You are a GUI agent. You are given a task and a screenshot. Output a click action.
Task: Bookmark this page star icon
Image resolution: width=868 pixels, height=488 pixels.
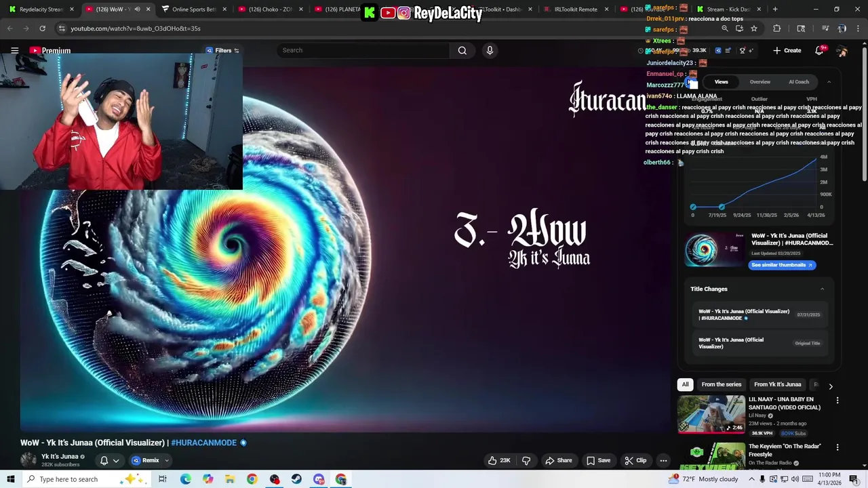coord(753,28)
